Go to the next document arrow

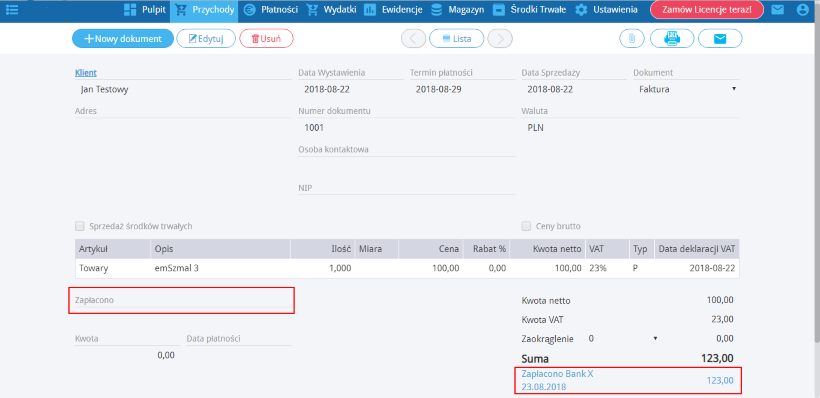(x=500, y=39)
